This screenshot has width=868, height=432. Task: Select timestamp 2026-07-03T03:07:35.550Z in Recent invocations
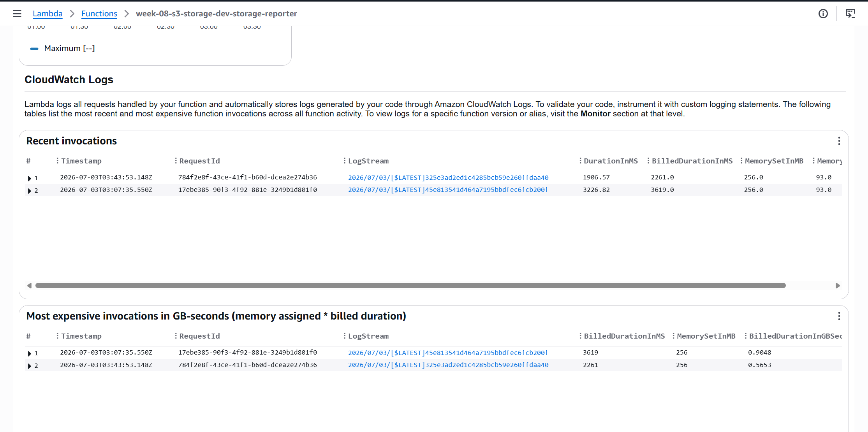tap(106, 190)
